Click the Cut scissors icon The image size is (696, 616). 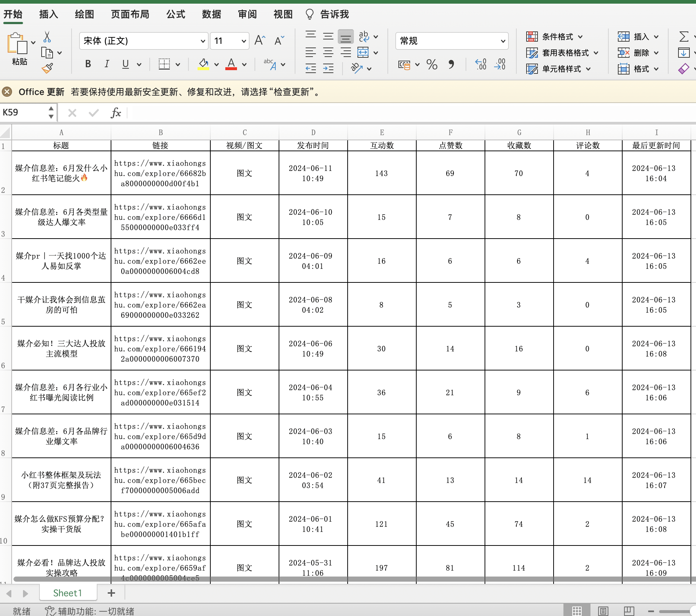click(47, 37)
